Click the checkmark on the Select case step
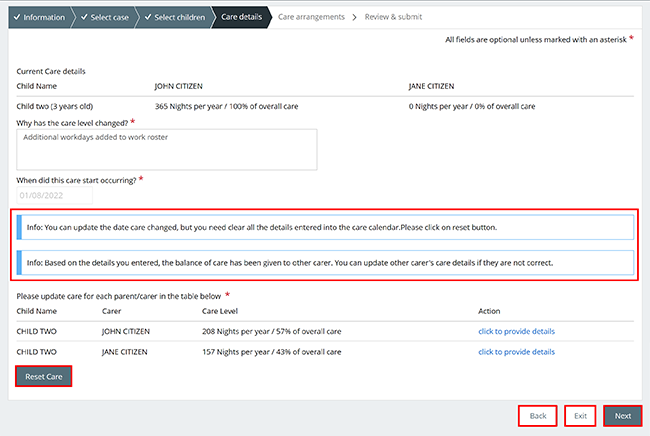The width and height of the screenshot is (650, 436). (84, 17)
